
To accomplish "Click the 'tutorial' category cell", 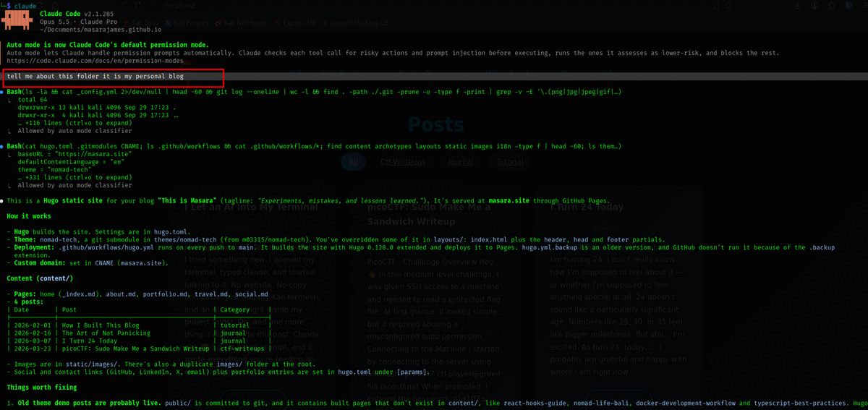I will [234, 325].
